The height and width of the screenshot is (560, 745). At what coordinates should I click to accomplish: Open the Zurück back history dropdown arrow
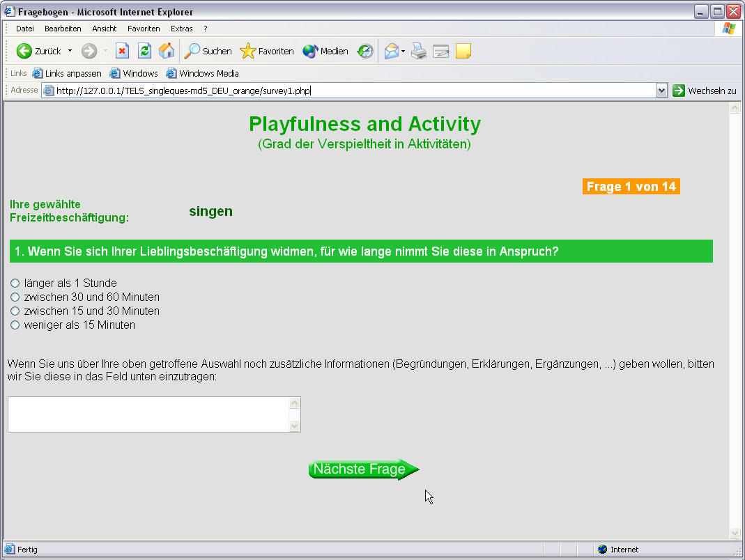[x=70, y=51]
